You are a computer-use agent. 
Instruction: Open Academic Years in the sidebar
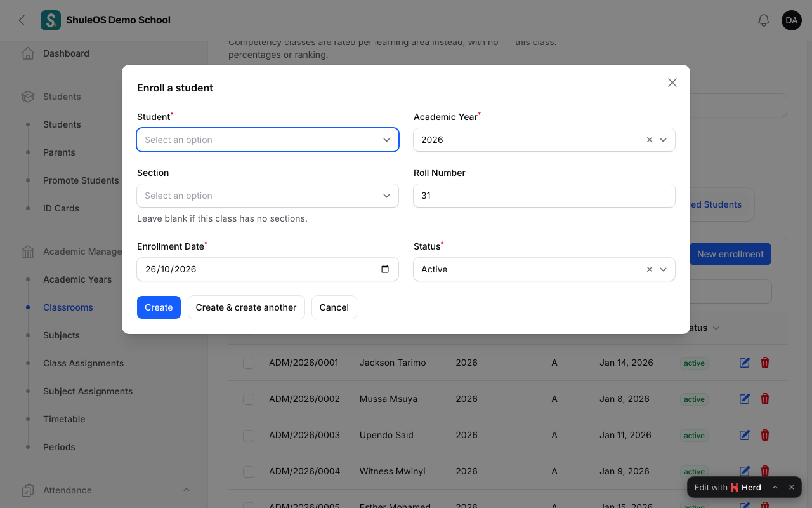pos(77,279)
